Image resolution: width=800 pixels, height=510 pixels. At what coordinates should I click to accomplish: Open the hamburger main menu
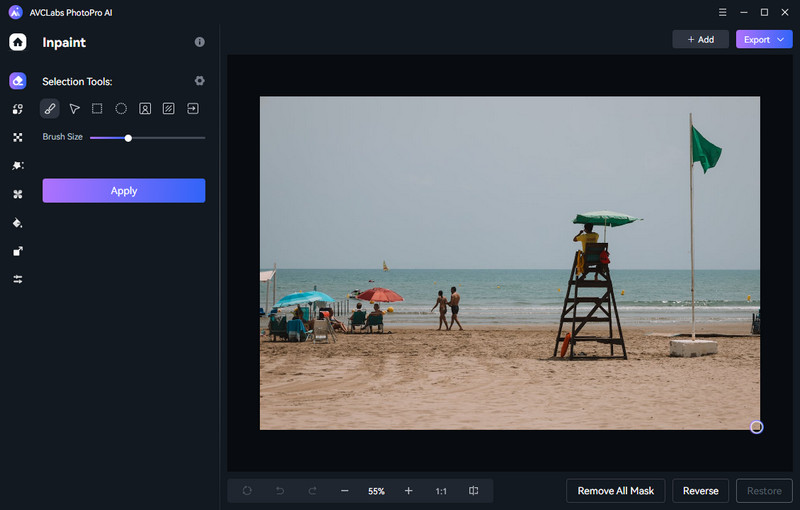tap(723, 12)
